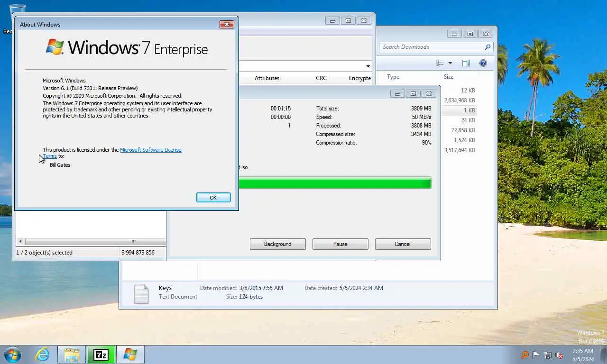Minimize the extraction progress window
The width and height of the screenshot is (607, 364).
397,94
